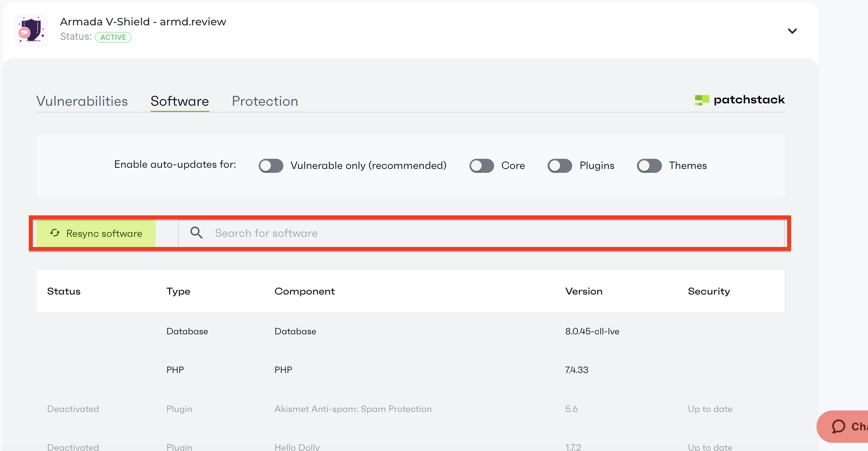Screen dimensions: 868x451
Task: Switch to the Vulnerabilities tab
Action: 82,101
